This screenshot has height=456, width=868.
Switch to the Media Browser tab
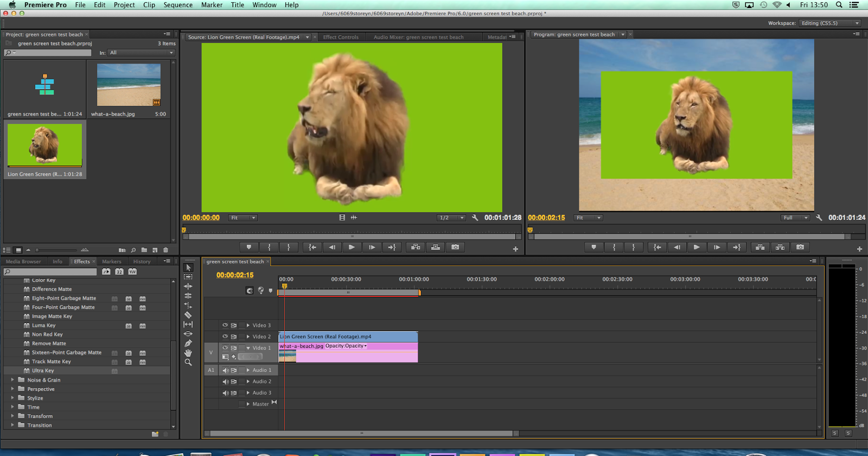point(23,262)
